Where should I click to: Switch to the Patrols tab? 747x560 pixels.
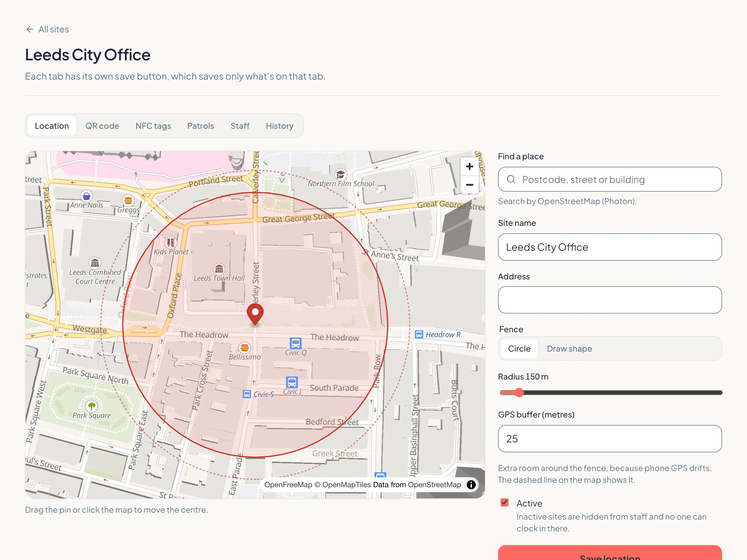(200, 126)
